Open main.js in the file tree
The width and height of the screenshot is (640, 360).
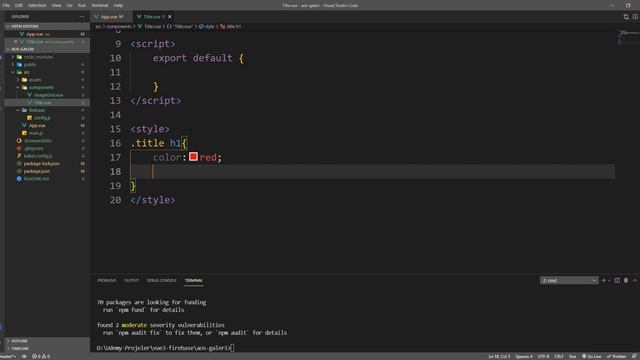point(47,133)
